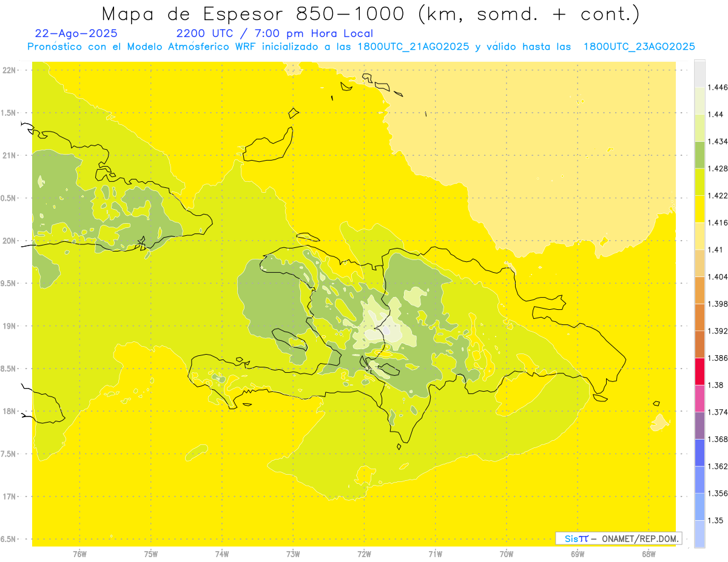Viewport: 728px width, 562px height.
Task: Click the legend value "1.416"
Action: (718, 222)
